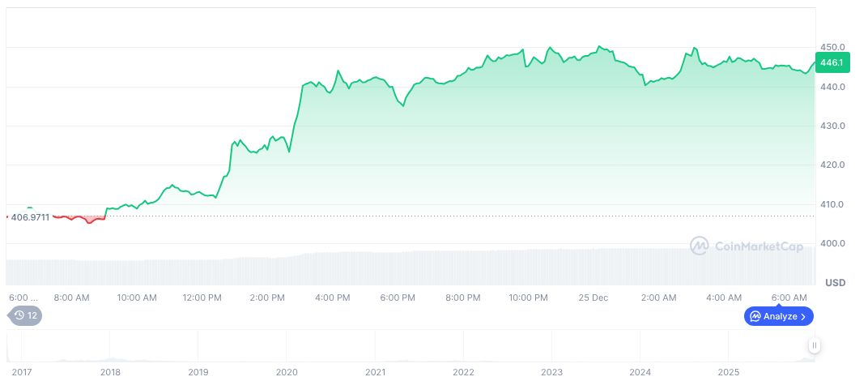Select 2023 in the timeline navigator

551,372
